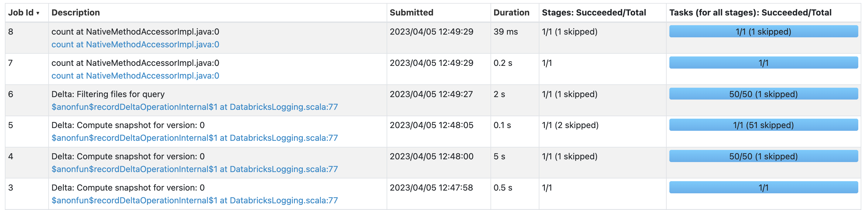868x210 pixels.
Task: Open job 6 DatabricksLogging.scala:77 link
Action: (x=194, y=107)
